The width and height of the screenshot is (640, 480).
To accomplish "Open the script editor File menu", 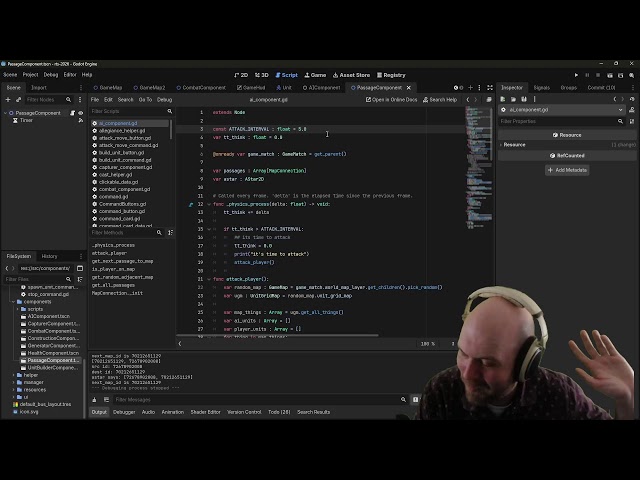I will point(95,100).
